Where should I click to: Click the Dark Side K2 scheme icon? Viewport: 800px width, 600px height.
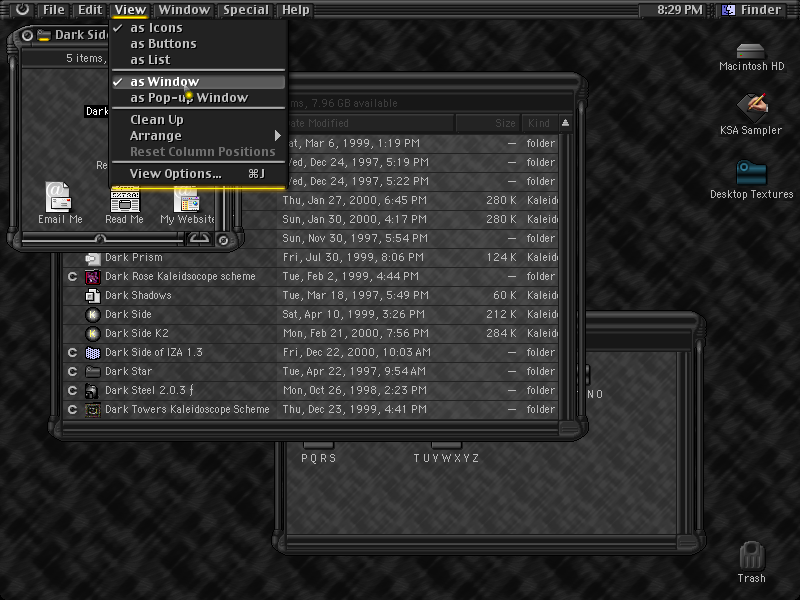click(92, 334)
